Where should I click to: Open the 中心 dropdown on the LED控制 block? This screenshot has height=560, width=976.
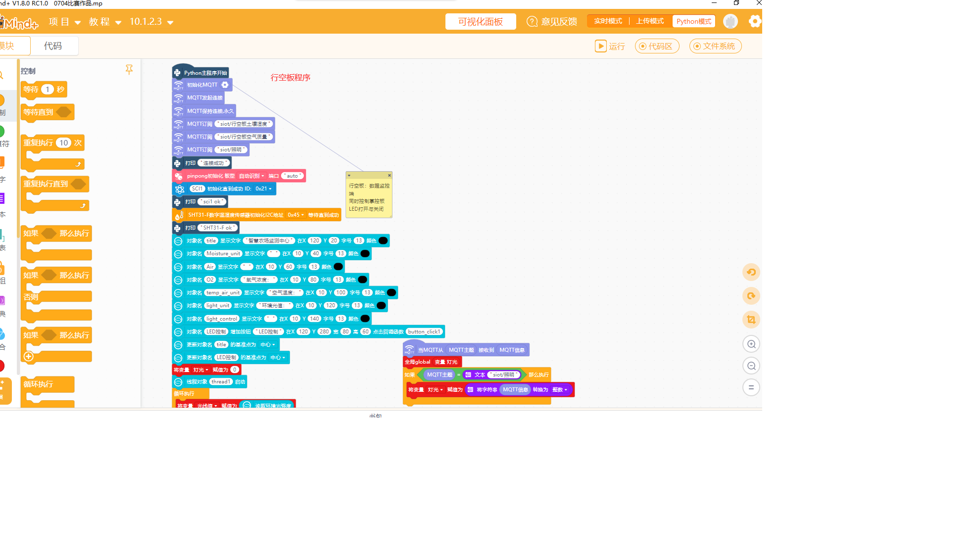pyautogui.click(x=278, y=358)
